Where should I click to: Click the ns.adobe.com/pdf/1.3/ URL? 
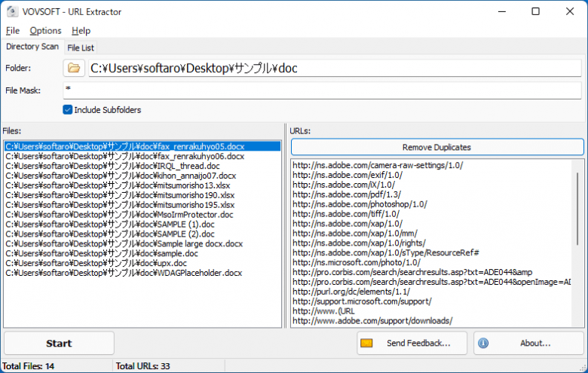[347, 194]
